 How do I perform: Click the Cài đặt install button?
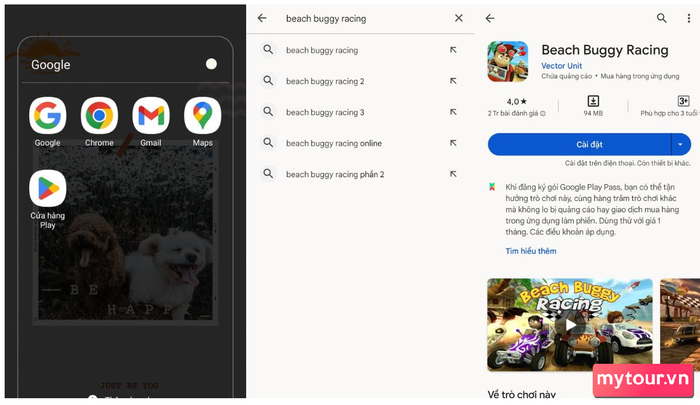pyautogui.click(x=579, y=144)
